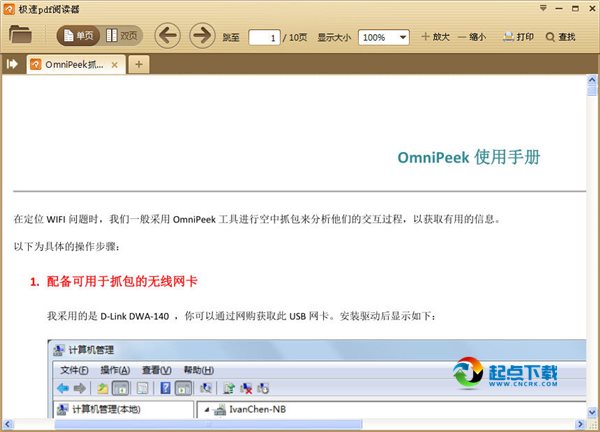Click heading 配备可用于抓包的无线网卡
Screen dimensions: 600x432
(122, 282)
